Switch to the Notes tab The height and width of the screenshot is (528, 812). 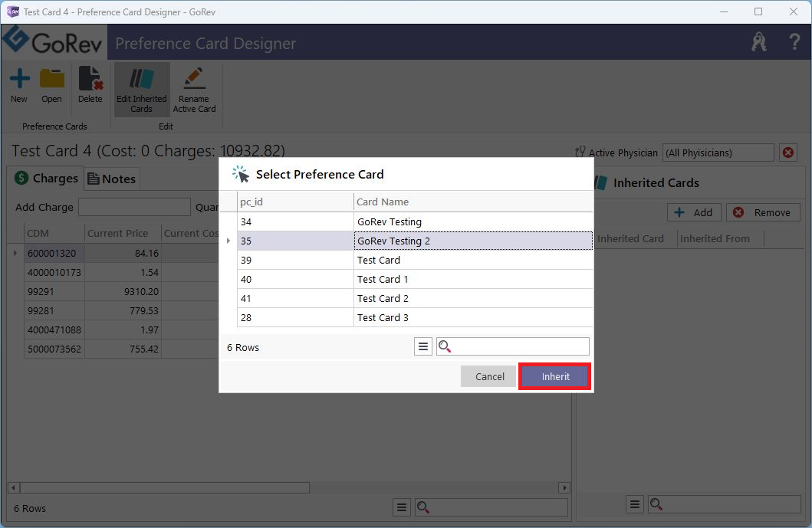[112, 179]
